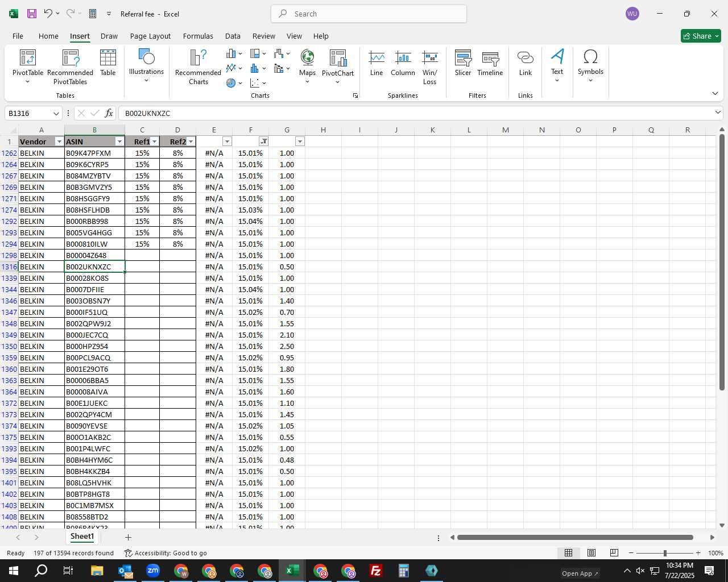Expand the formula bar
Screen dimensions: 728x582
pos(718,113)
